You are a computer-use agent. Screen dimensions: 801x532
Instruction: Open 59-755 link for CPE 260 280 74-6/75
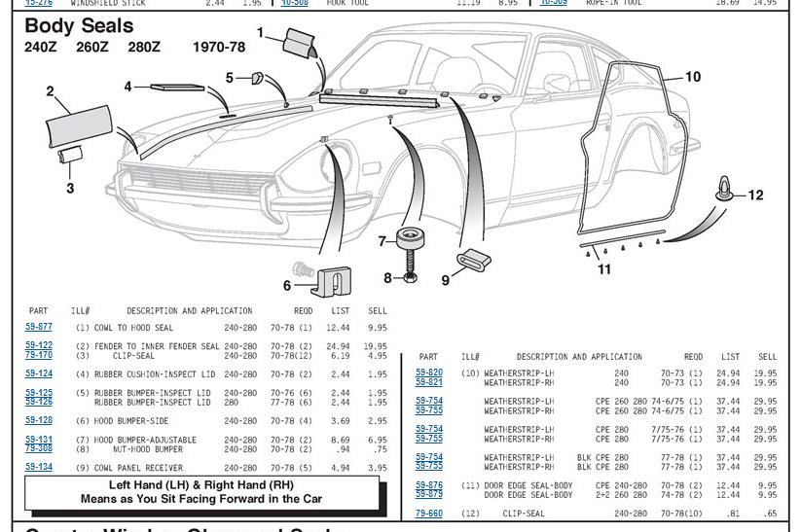[x=429, y=410]
